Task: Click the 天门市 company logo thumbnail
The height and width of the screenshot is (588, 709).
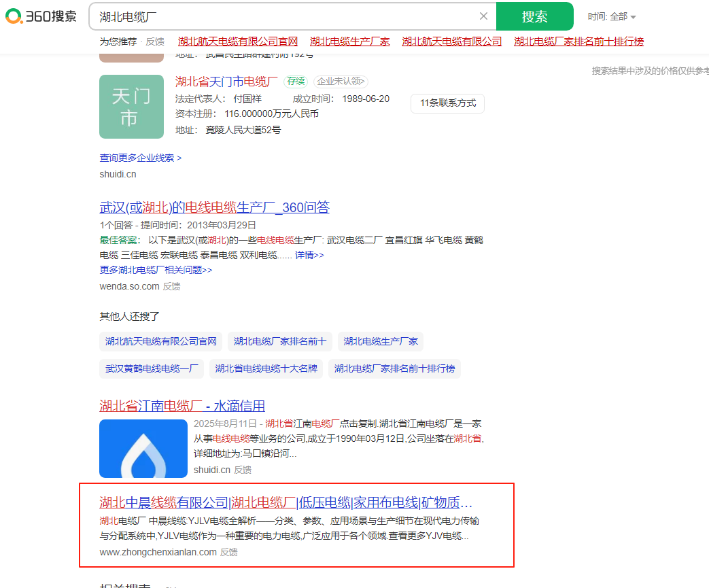Action: click(131, 107)
